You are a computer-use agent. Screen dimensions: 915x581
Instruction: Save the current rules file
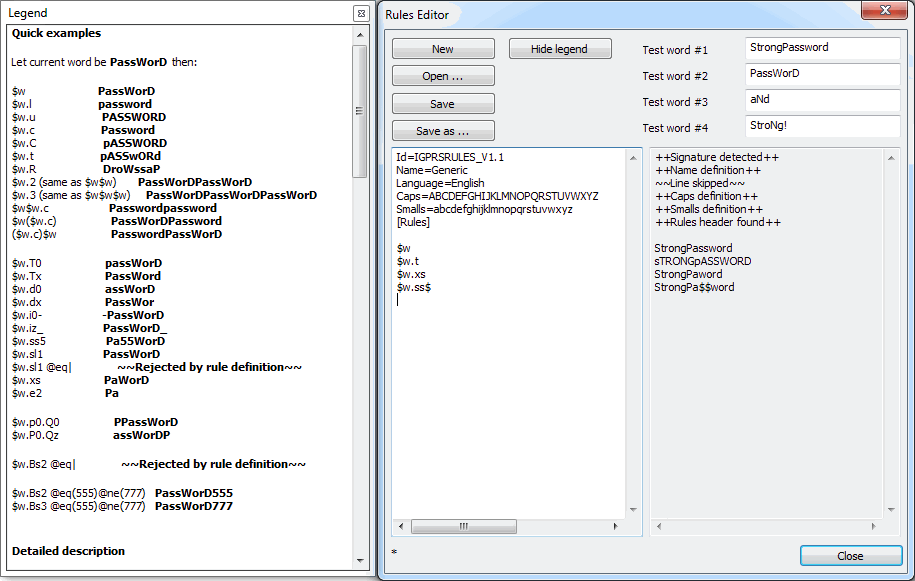443,104
